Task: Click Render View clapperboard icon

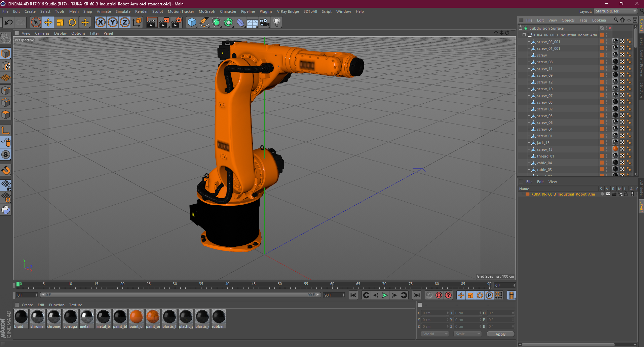Action: tap(152, 23)
